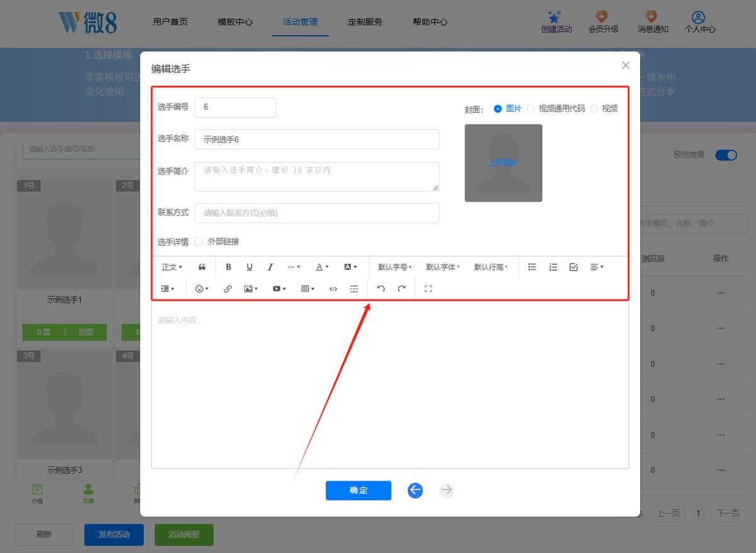The image size is (756, 553).
Task: Go to previous contestant with blue arrow
Action: (x=415, y=490)
